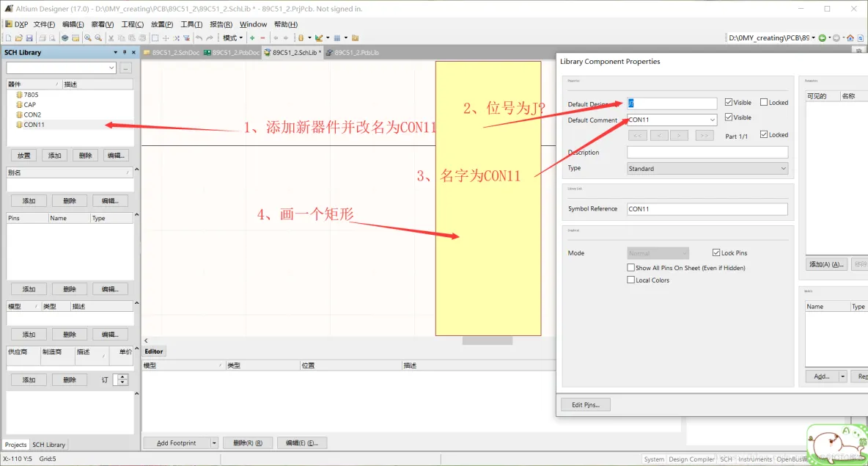
Task: Click the red minus remove part icon
Action: [262, 38]
